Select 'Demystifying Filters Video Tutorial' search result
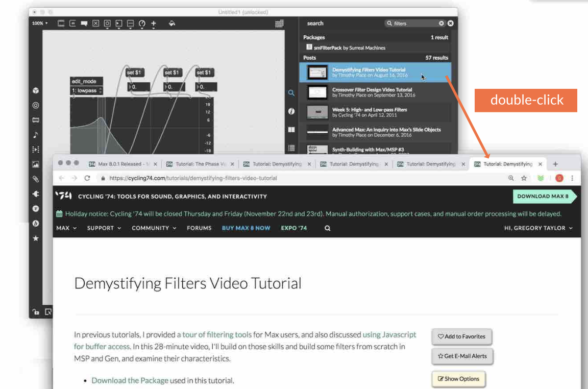 pos(375,72)
